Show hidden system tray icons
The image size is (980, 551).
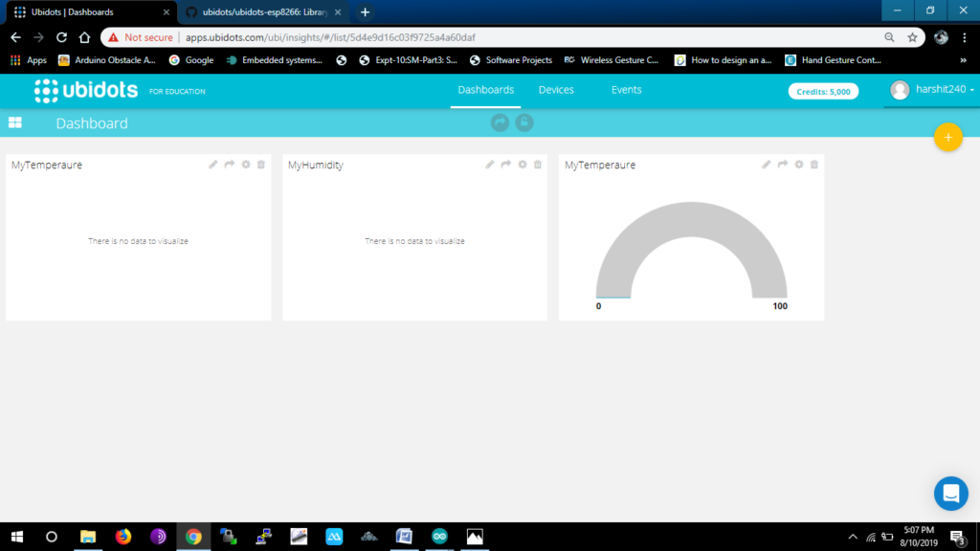(x=853, y=537)
